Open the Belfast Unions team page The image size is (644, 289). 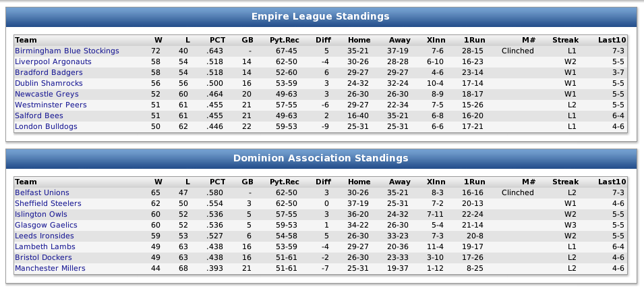click(42, 193)
